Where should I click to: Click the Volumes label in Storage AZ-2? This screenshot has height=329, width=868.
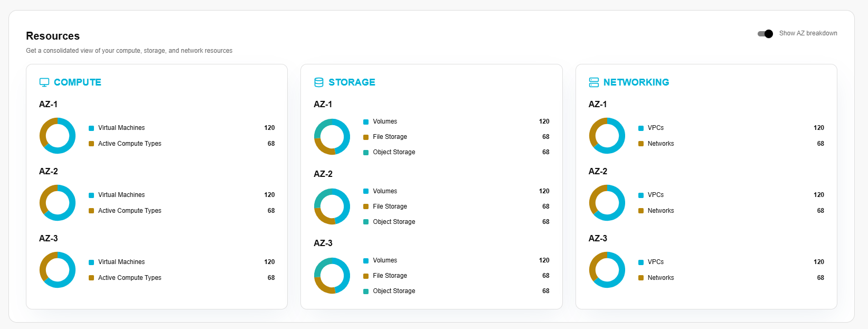pos(385,191)
